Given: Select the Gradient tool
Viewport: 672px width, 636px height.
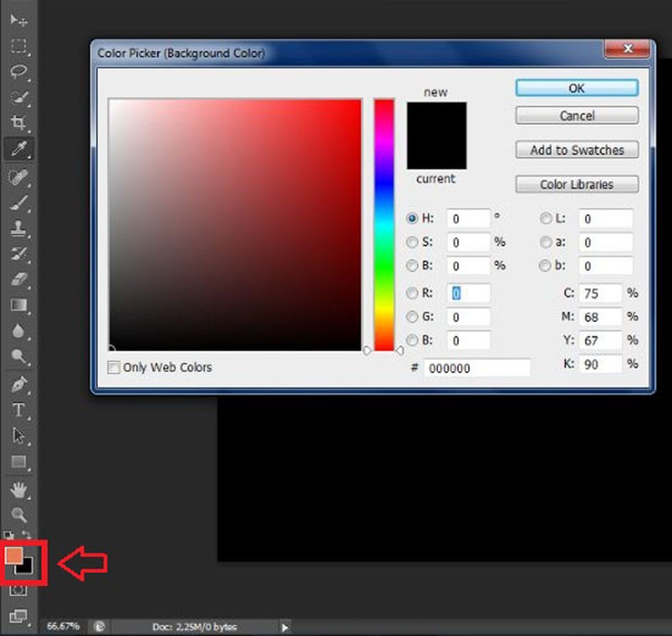Looking at the screenshot, I should click(18, 305).
